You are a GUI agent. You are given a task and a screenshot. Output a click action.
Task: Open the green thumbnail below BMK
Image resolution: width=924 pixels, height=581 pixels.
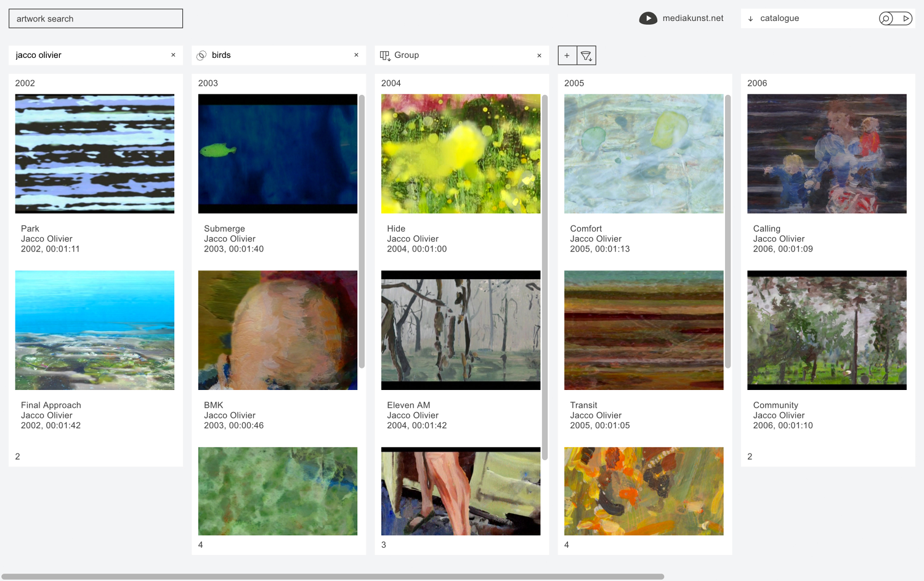pyautogui.click(x=278, y=491)
